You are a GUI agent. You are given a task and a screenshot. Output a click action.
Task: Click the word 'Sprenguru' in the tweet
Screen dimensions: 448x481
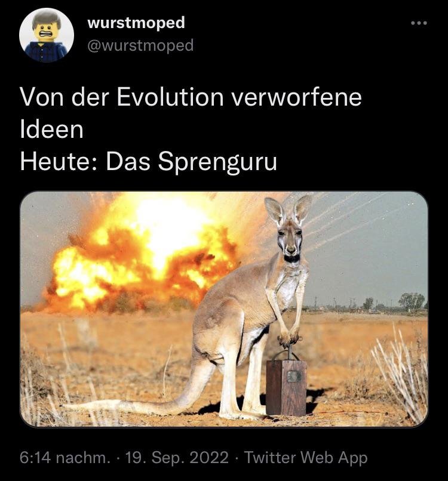coord(217,162)
